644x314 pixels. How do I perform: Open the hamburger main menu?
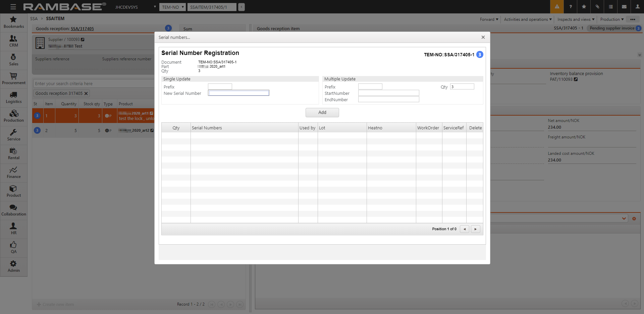tap(13, 7)
